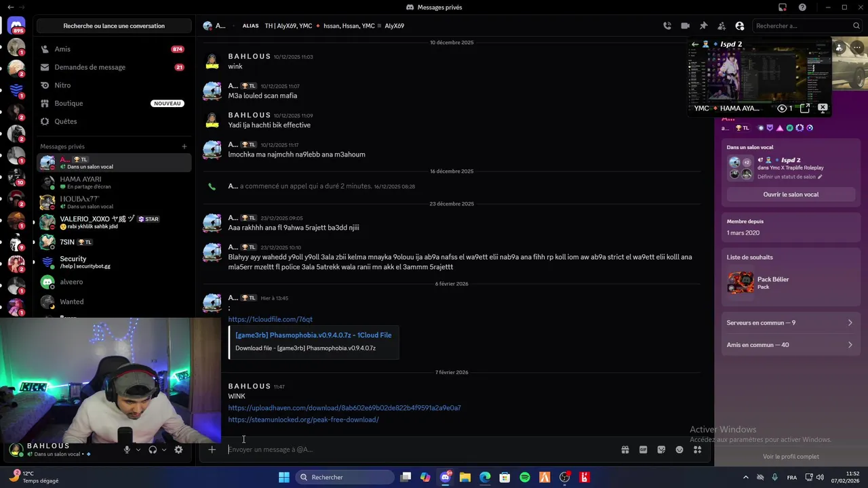Open user settings gear
The height and width of the screenshot is (488, 868).
point(178,449)
